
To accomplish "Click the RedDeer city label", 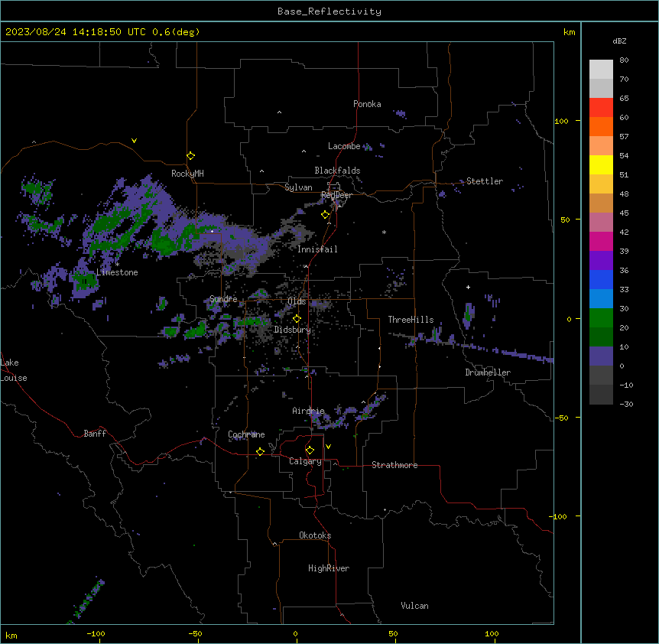I will (336, 195).
